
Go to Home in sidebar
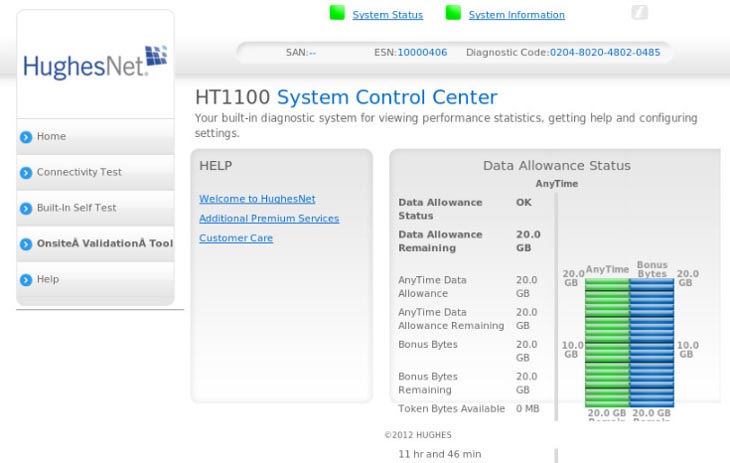click(95, 136)
